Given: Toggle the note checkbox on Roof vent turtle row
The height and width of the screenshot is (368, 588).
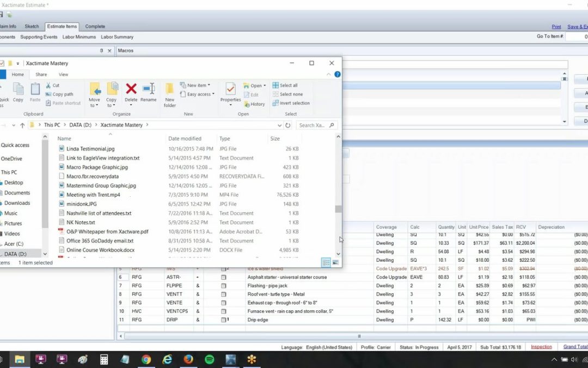Looking at the screenshot, I should pos(224,294).
